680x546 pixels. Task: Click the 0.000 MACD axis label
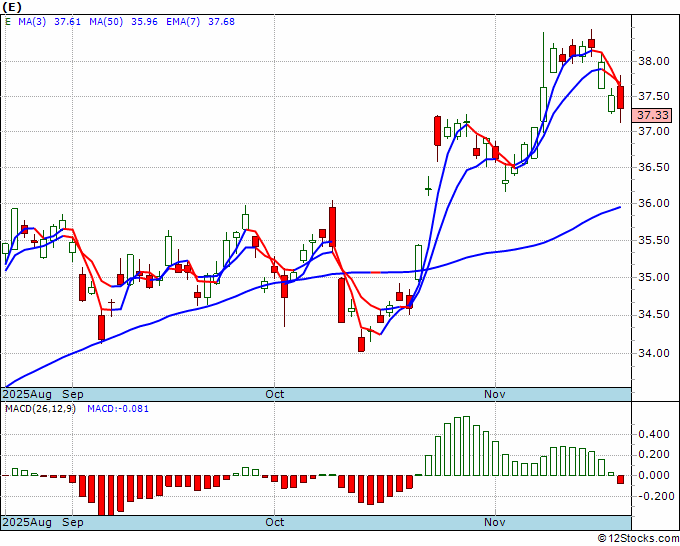(654, 475)
